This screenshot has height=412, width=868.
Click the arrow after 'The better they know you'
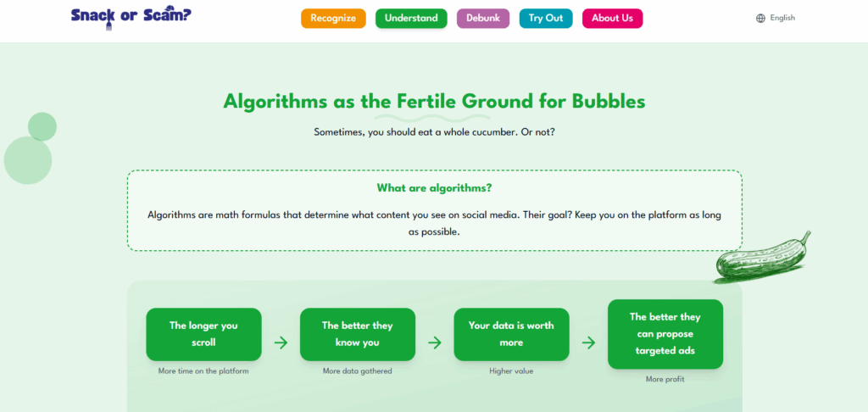[435, 343]
